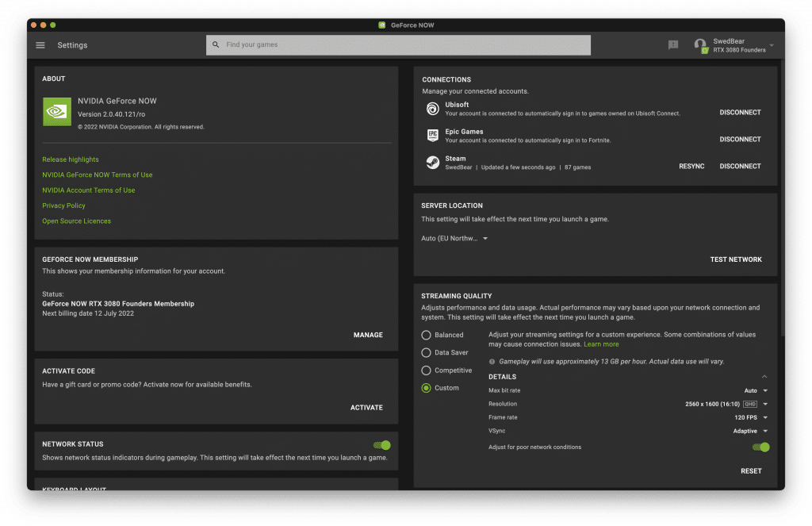Click the GeForce NOW title bar icon
812x526 pixels.
pos(381,25)
